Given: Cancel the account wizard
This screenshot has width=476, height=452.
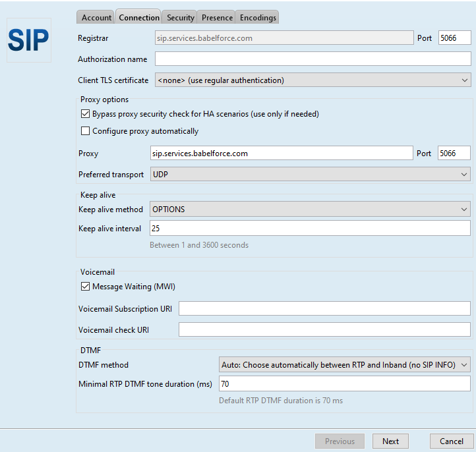Looking at the screenshot, I should click(452, 441).
